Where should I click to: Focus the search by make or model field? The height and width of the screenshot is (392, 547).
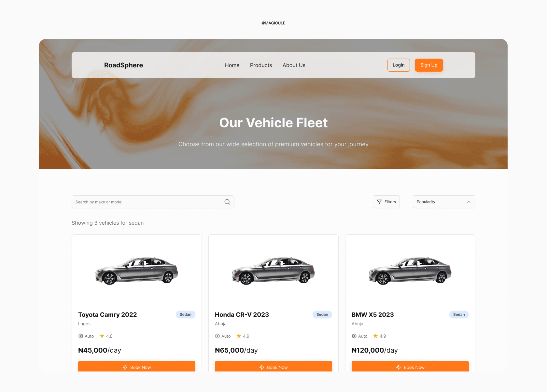[x=153, y=202]
